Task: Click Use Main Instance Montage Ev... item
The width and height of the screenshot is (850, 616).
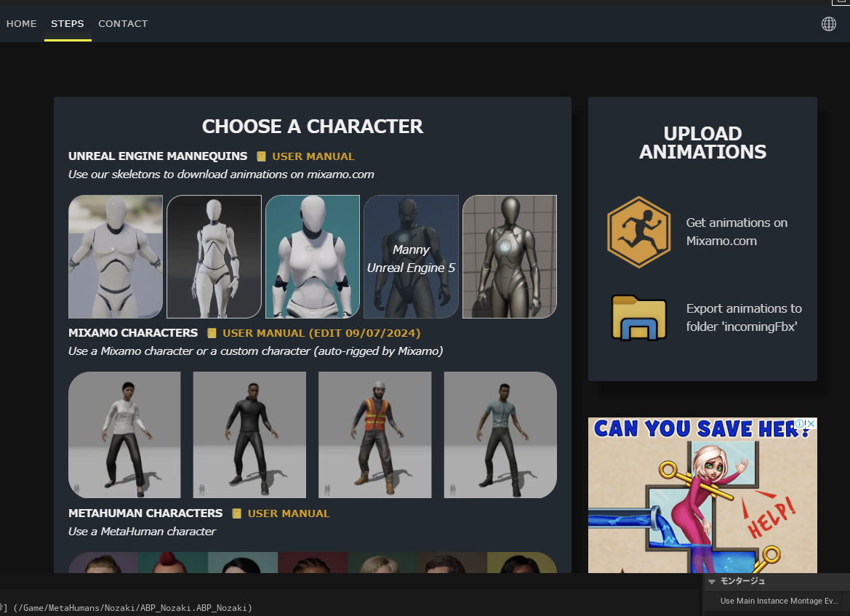Action: [x=778, y=601]
